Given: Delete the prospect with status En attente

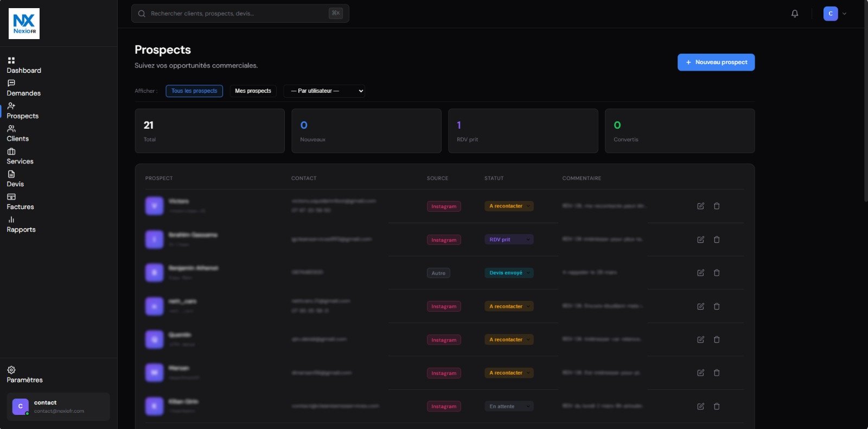Looking at the screenshot, I should [717, 406].
